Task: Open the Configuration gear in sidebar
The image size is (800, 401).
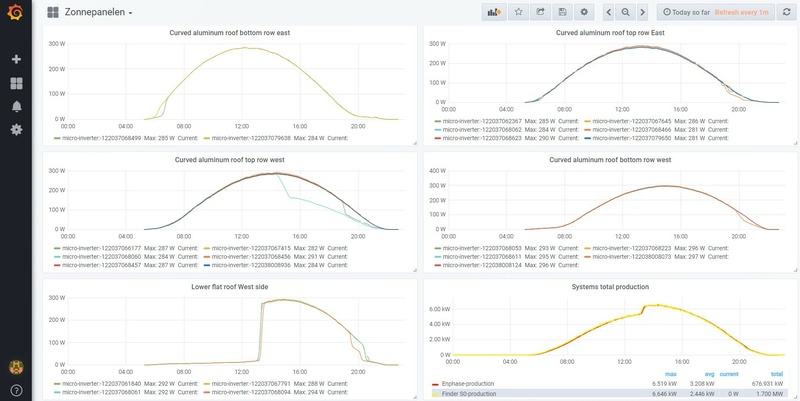Action: tap(16, 130)
